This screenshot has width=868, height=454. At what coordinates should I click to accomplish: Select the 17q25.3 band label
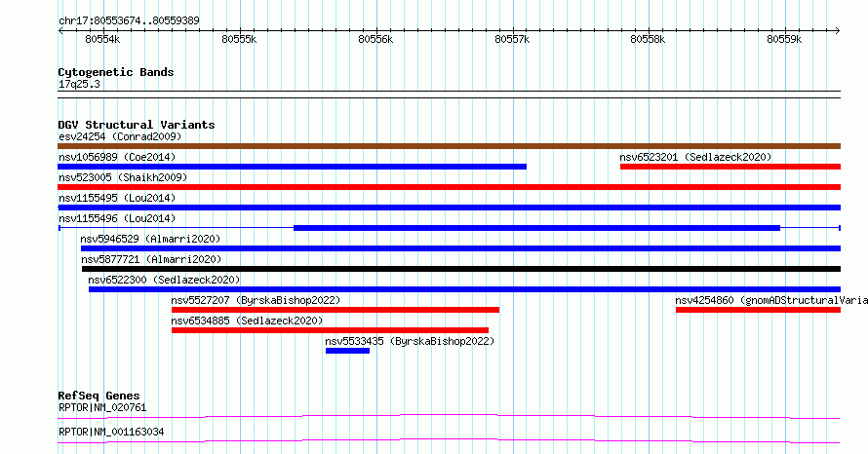[79, 84]
